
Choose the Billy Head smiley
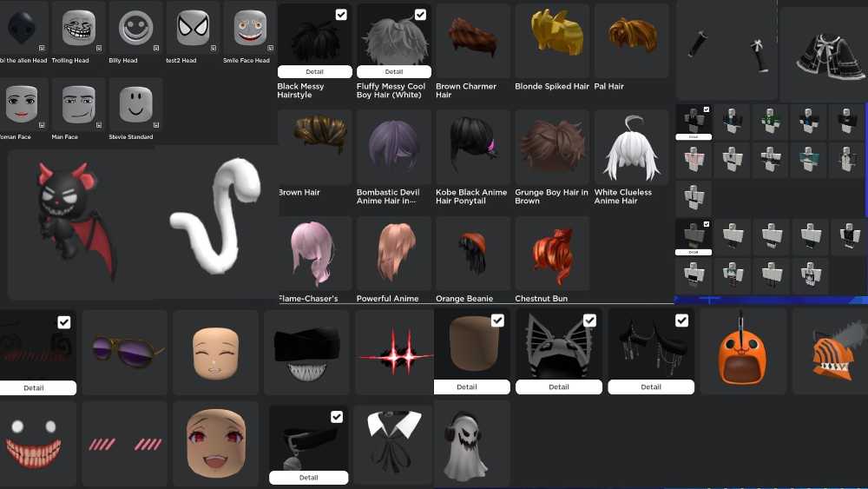pos(135,27)
